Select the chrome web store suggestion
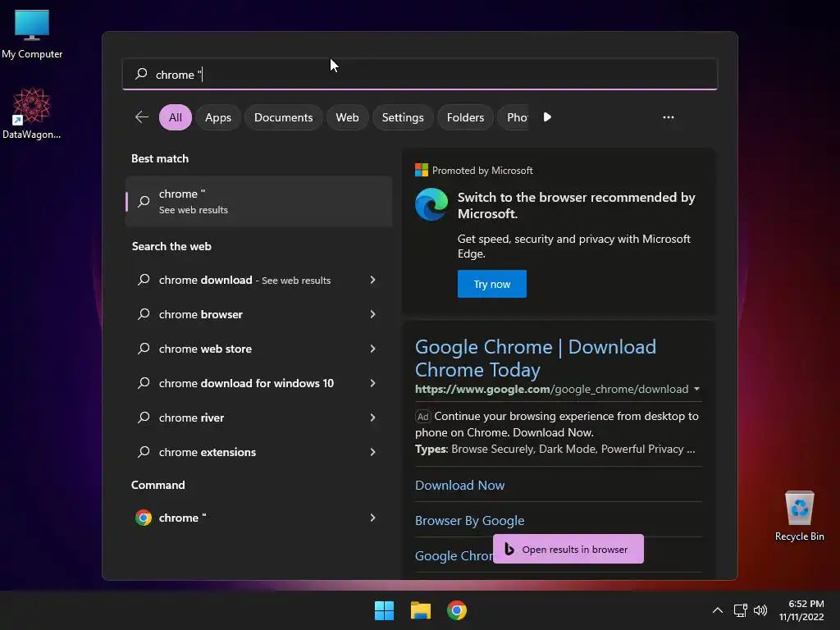The image size is (840, 630). coord(205,349)
